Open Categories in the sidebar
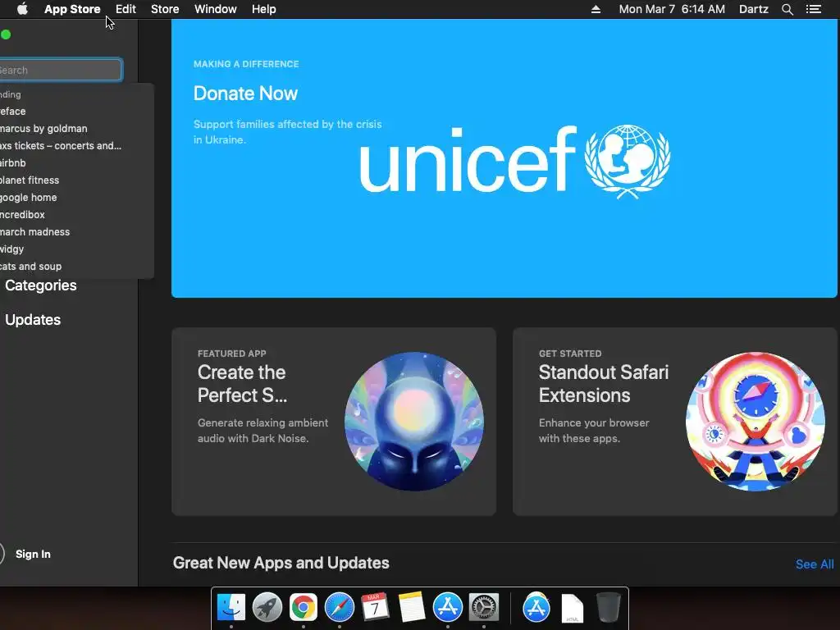Viewport: 840px width, 630px height. coord(41,285)
